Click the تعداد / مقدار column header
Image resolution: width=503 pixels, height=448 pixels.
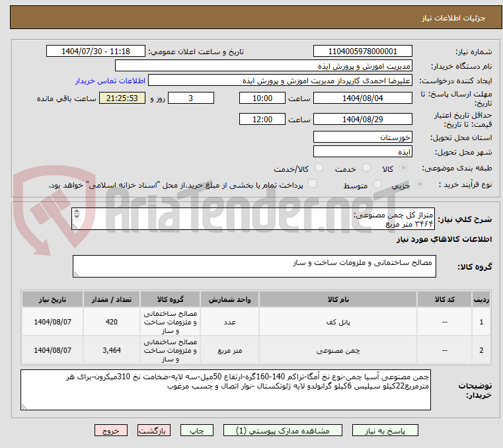click(x=111, y=299)
